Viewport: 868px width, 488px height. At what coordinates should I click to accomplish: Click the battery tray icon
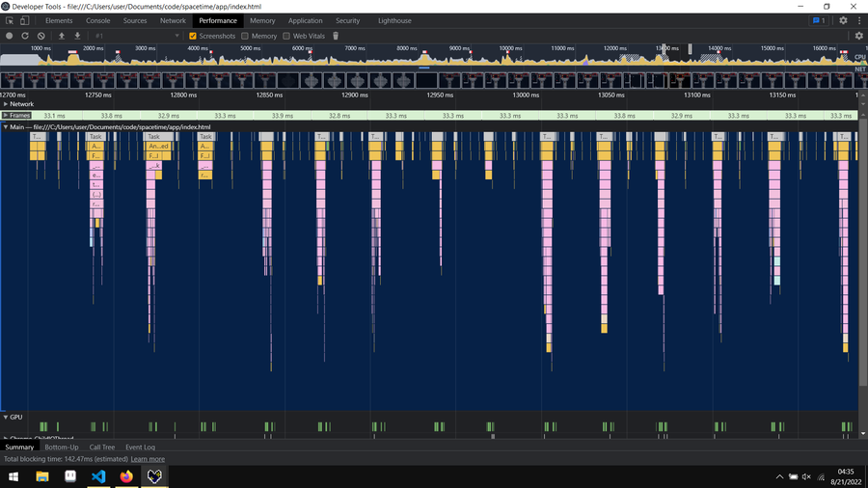point(794,477)
